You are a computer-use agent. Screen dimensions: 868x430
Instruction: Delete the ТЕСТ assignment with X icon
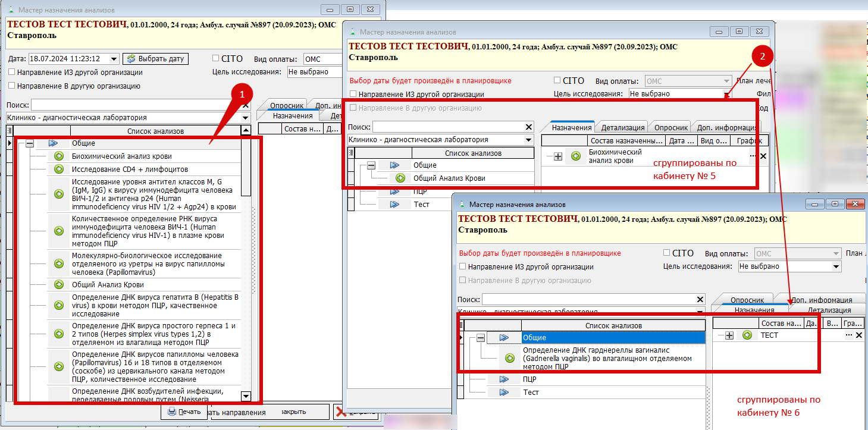tap(858, 335)
